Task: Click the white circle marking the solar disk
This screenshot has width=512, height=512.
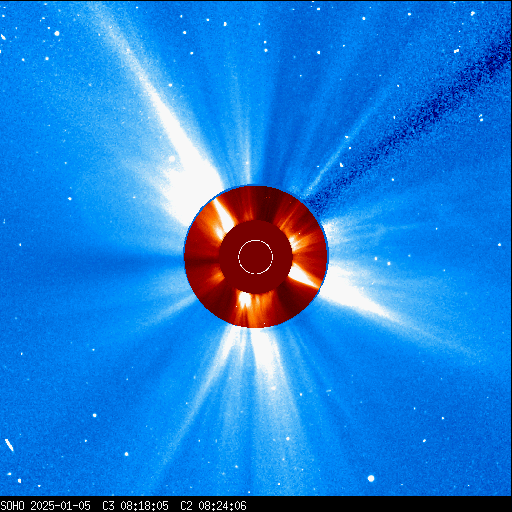Action: pos(256,257)
